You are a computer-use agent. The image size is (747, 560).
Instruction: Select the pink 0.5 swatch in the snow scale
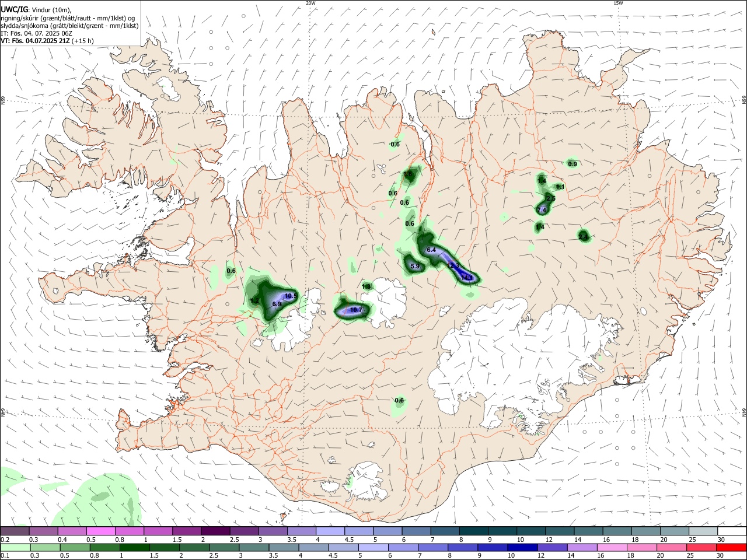pos(101,531)
